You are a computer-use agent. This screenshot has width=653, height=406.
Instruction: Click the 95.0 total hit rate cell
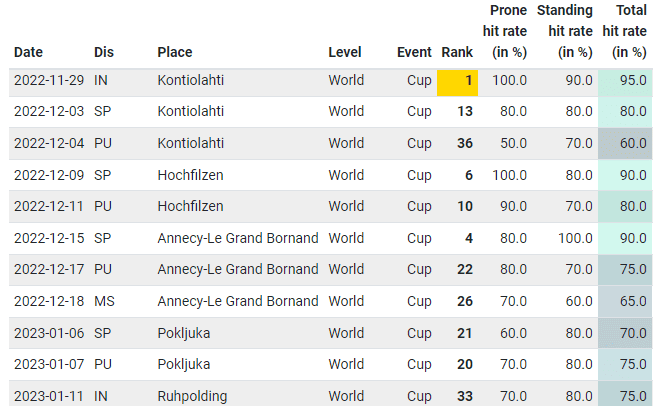[x=626, y=79]
